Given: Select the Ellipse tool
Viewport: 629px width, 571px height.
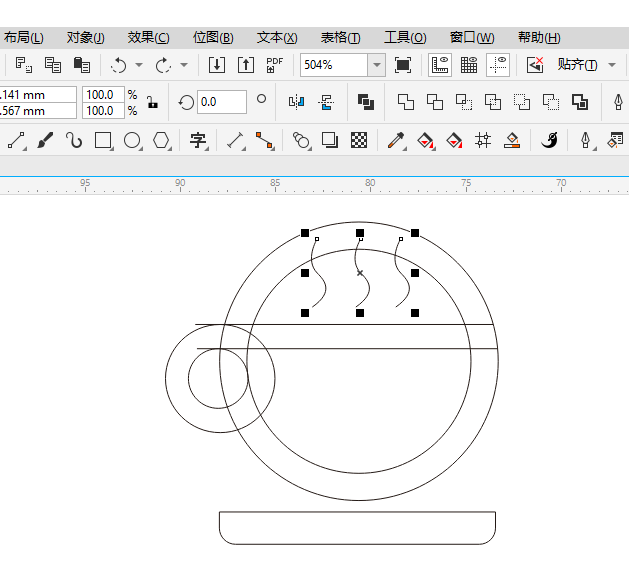Looking at the screenshot, I should pyautogui.click(x=131, y=140).
